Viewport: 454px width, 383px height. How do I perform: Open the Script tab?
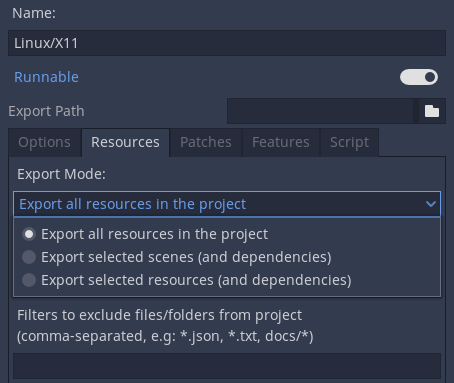pyautogui.click(x=349, y=142)
